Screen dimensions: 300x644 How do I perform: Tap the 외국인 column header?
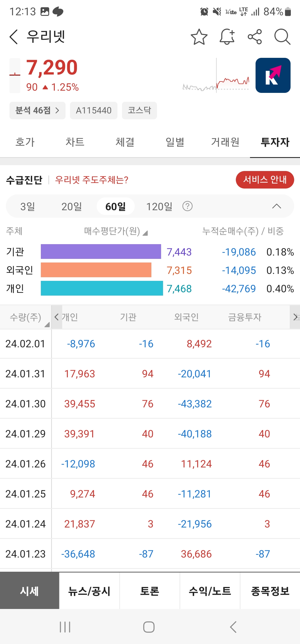tap(186, 317)
